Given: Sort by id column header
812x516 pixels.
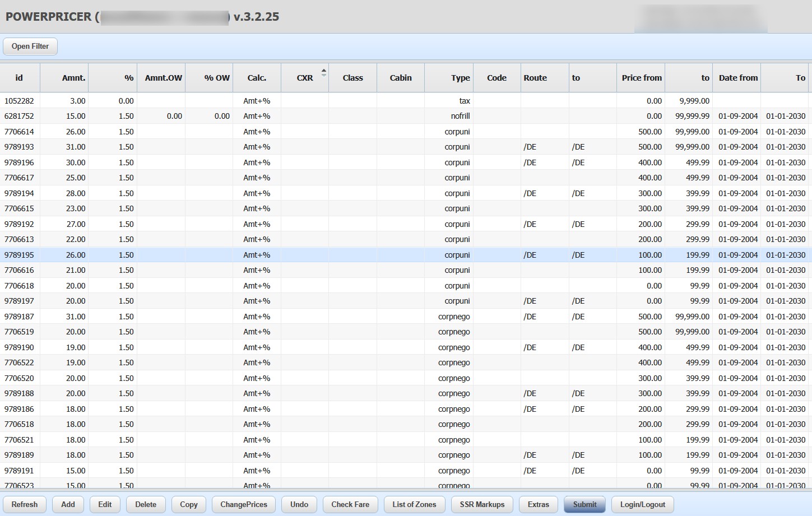Looking at the screenshot, I should click(20, 78).
